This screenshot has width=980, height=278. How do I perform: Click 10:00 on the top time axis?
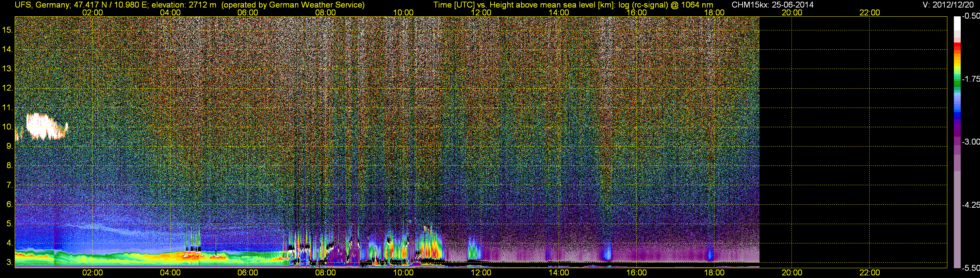tap(403, 12)
